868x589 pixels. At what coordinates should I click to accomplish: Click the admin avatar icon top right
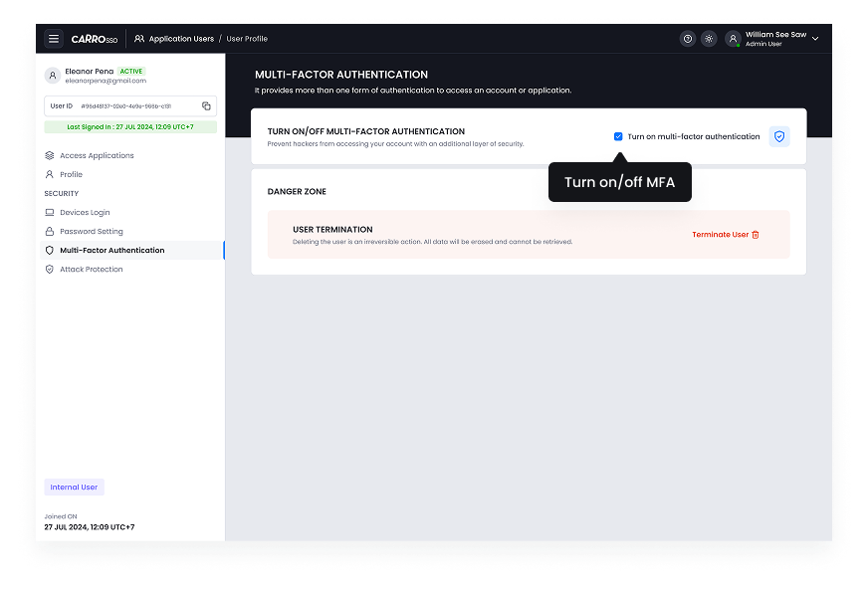(733, 38)
